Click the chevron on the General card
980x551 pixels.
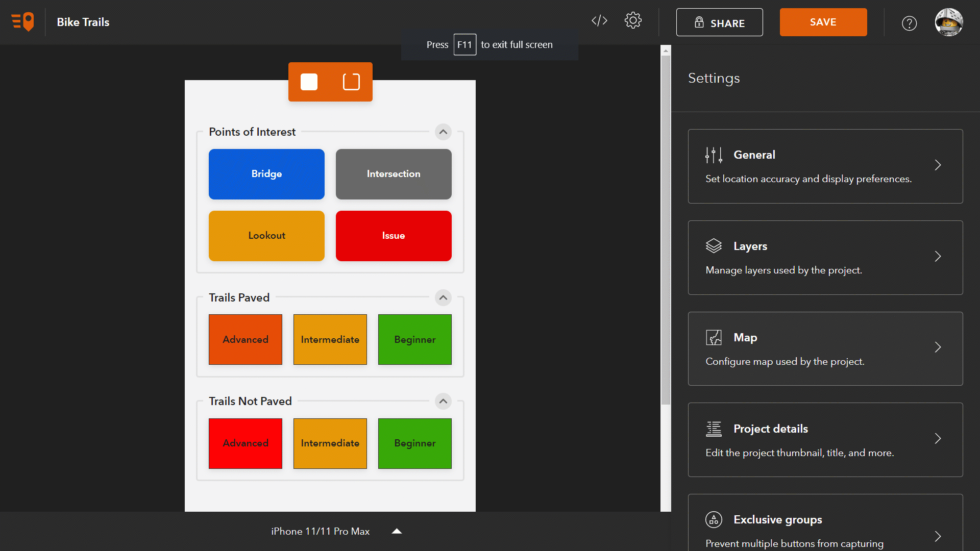938,165
